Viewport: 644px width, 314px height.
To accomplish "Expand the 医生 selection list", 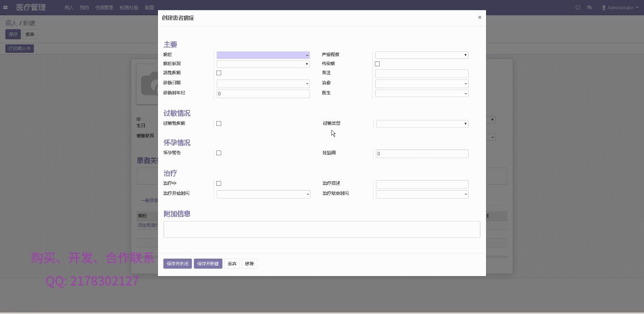I will 421,93.
